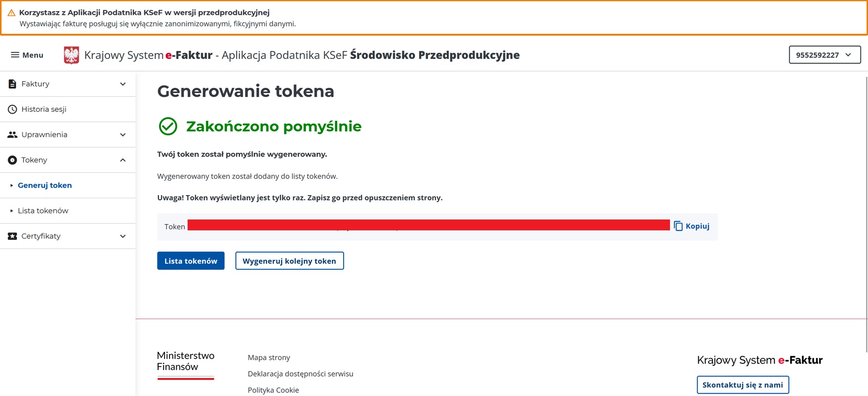Select the Historia sesji clock icon

point(11,109)
